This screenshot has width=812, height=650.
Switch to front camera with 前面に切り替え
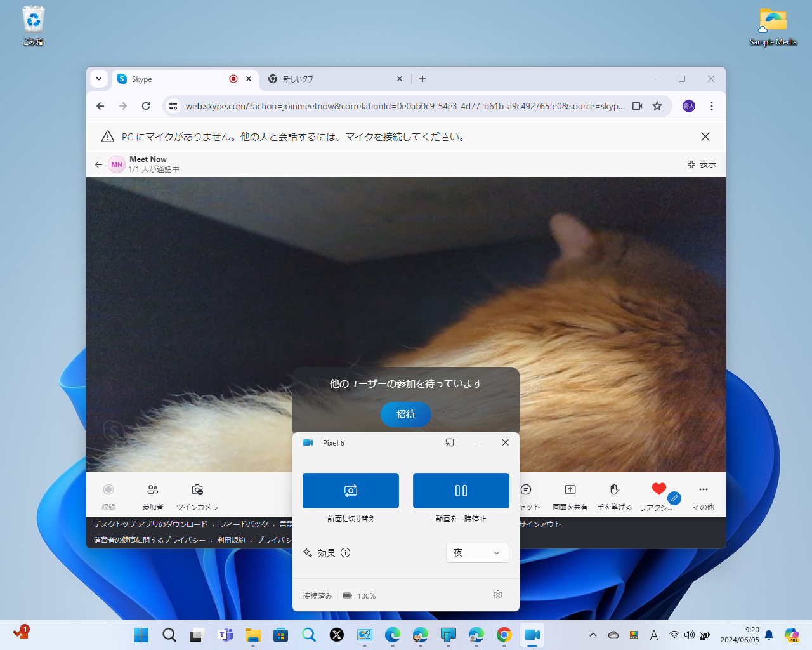pyautogui.click(x=350, y=490)
